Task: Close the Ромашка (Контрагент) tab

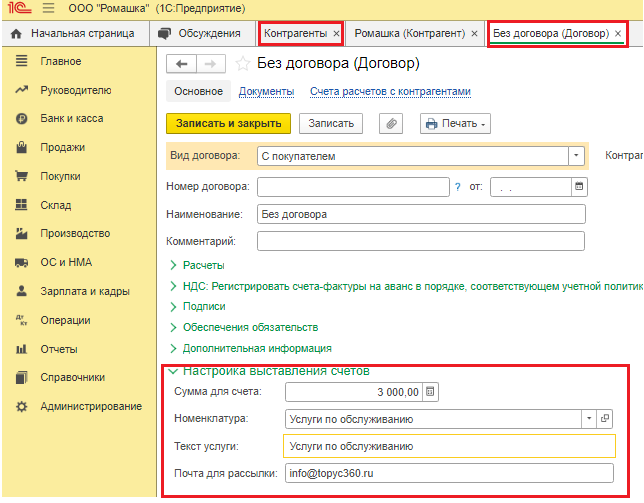Action: pyautogui.click(x=474, y=33)
